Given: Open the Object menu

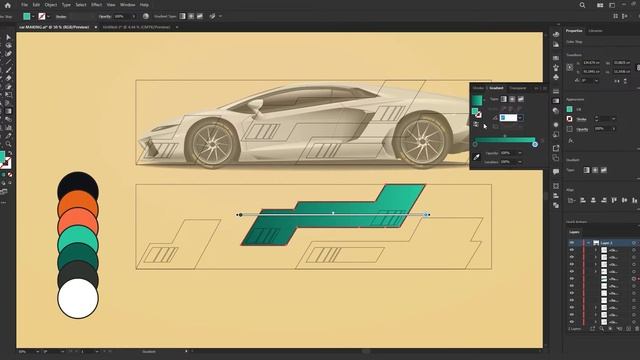Looking at the screenshot, I should click(x=51, y=5).
